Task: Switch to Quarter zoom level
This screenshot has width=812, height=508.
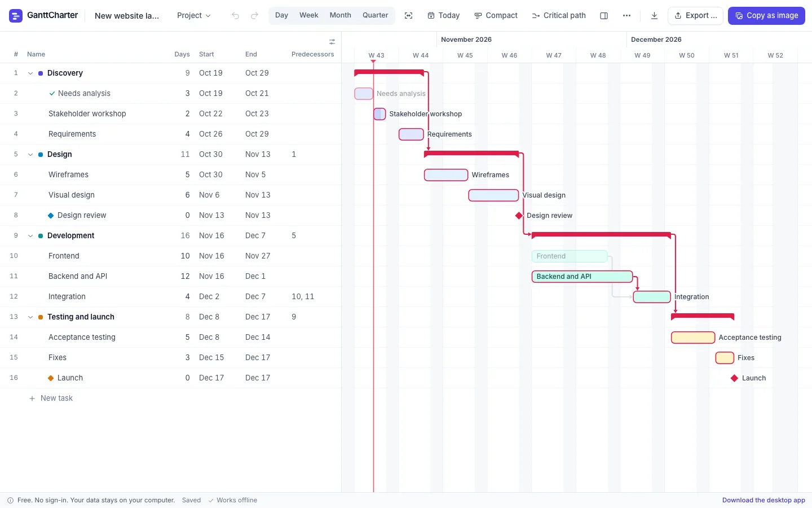Action: [375, 15]
